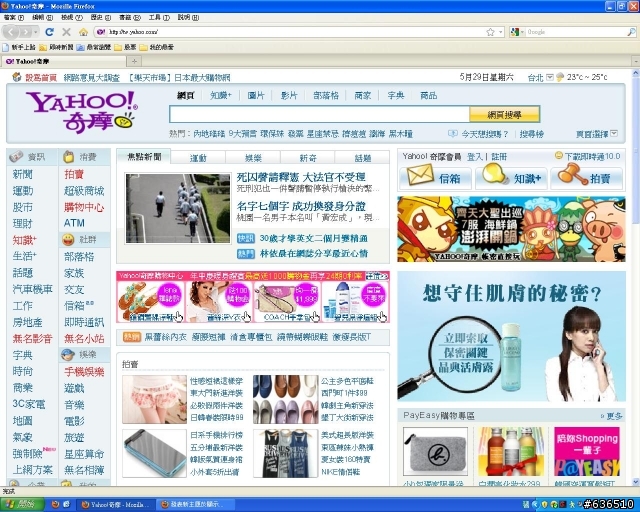Screen dimensions: 640x512
Task: Open the Yahoo奇摩 Firefox taskbar item
Action: 116,504
